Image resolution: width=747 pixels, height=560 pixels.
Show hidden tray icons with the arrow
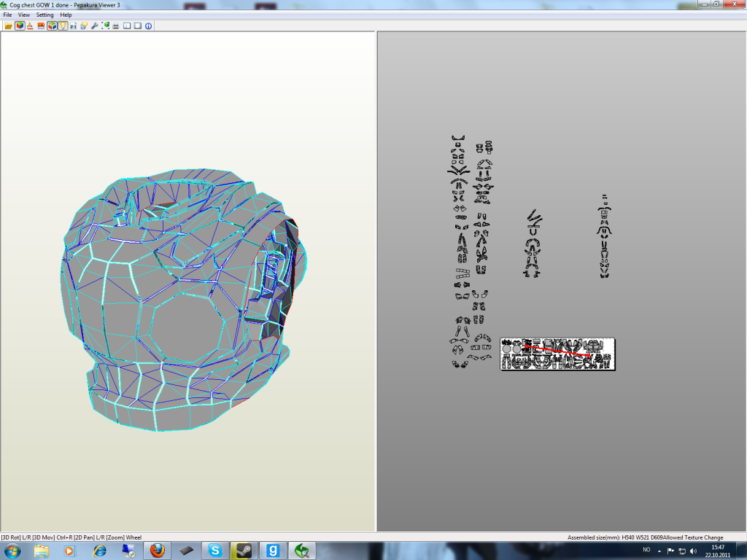click(659, 551)
